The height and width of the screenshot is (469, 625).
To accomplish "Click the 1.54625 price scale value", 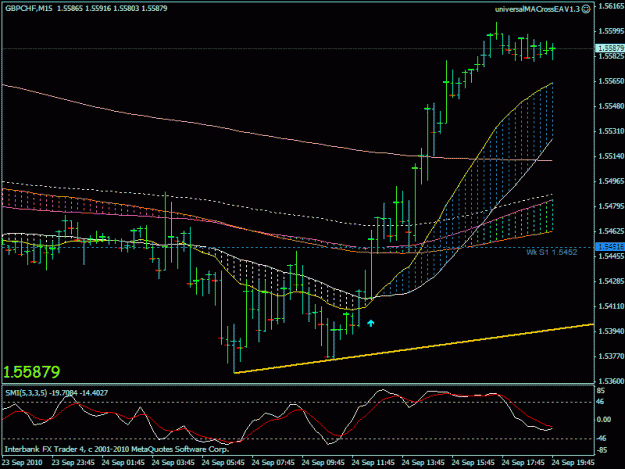I will (x=611, y=231).
